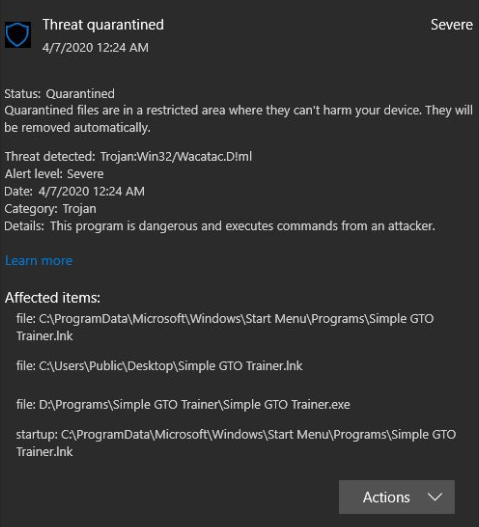Open the Actions dropdown button
Image resolution: width=479 pixels, height=527 pixels.
click(397, 497)
